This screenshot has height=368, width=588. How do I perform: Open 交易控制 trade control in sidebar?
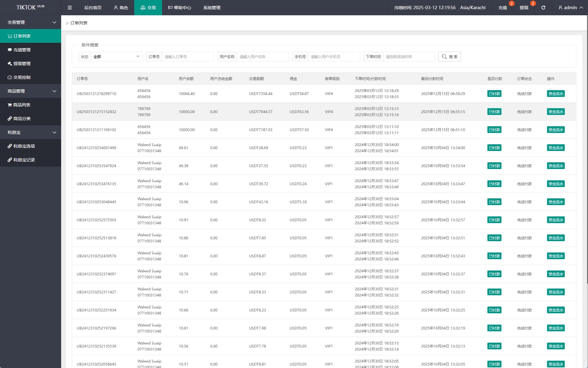tap(22, 77)
